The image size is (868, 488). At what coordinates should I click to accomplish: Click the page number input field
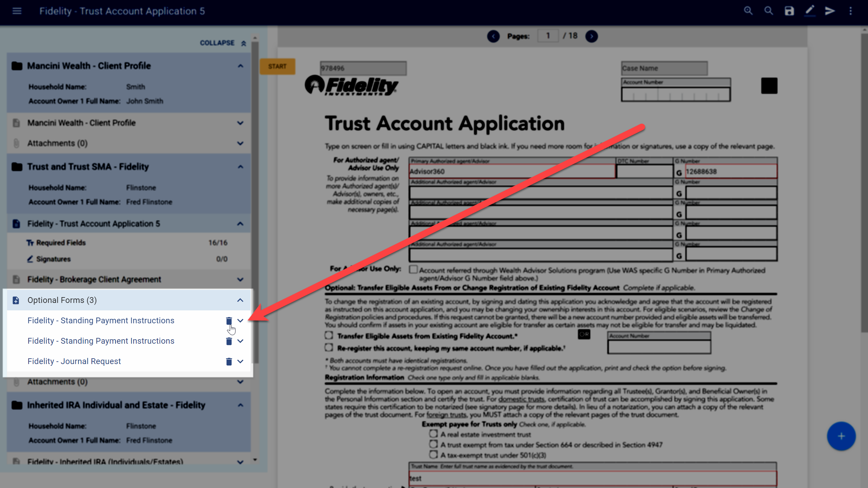coord(548,36)
